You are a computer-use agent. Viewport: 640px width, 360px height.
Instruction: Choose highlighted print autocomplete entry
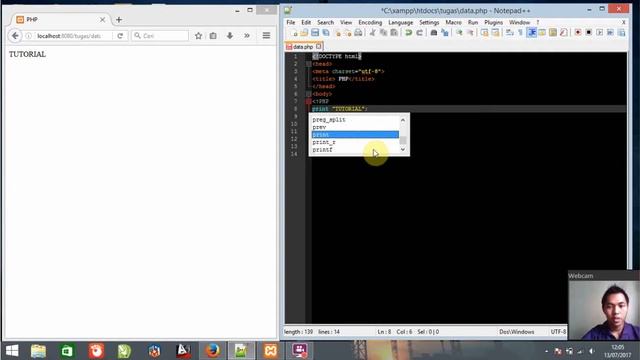355,134
